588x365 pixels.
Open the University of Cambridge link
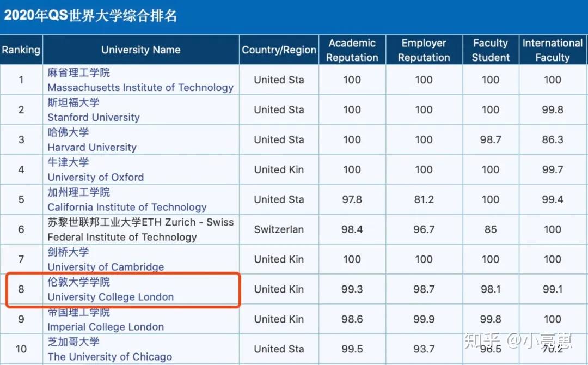[x=106, y=267]
